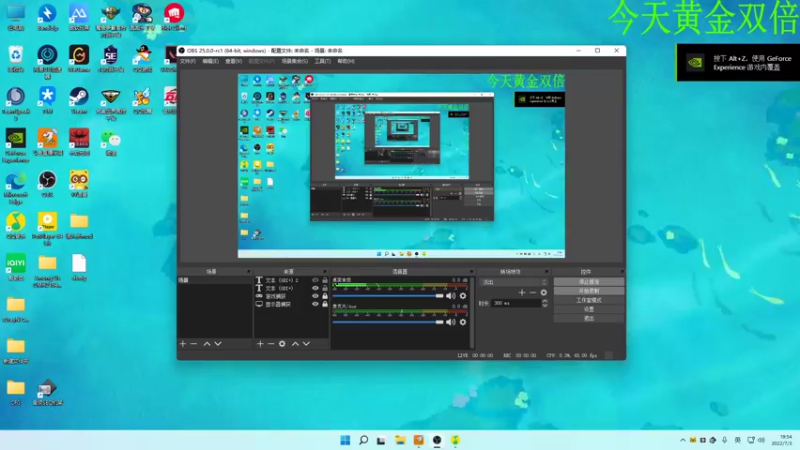Open taskbar Search magnifier
The image size is (800, 450).
coord(363,440)
